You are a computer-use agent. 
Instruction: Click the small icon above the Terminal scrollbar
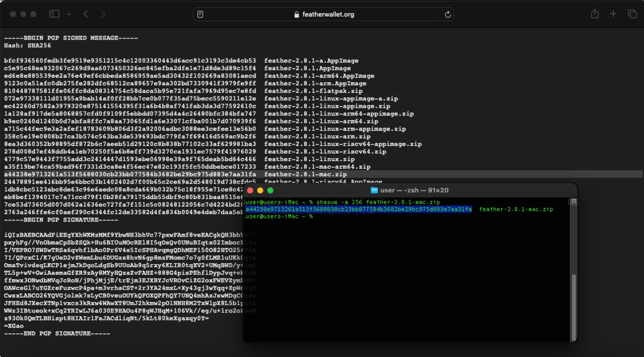pyautogui.click(x=573, y=202)
